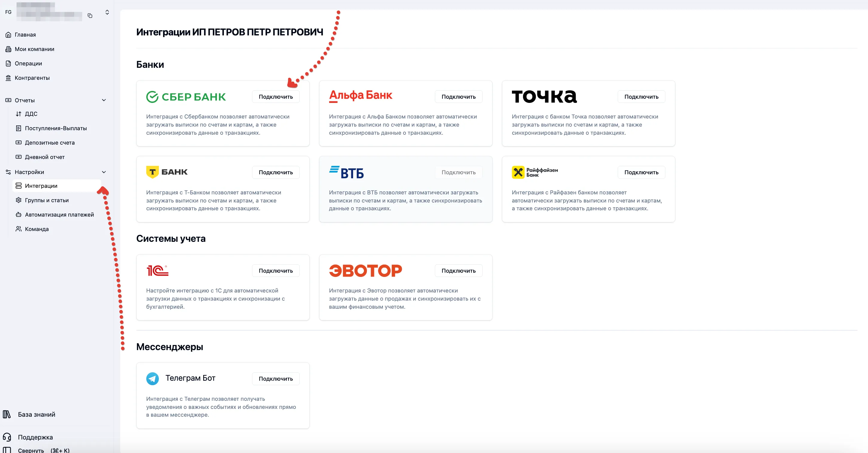Viewport: 868px width, 453px height.
Task: Connect the 1С accounting integration
Action: [276, 271]
